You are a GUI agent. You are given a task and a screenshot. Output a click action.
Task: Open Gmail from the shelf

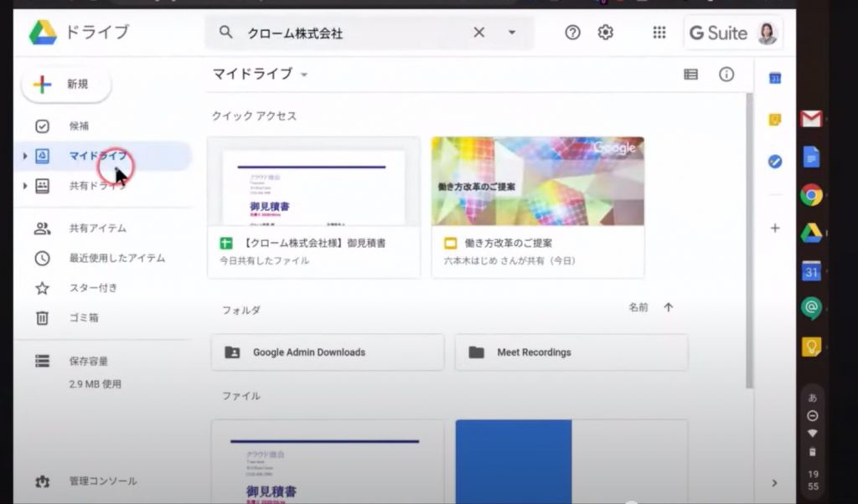pyautogui.click(x=811, y=119)
